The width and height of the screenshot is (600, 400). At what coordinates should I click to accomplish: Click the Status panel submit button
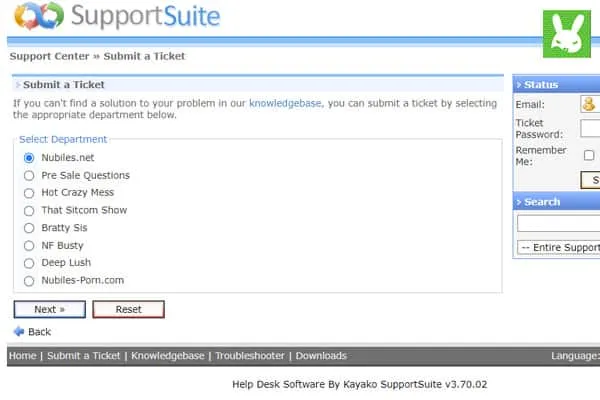click(x=590, y=180)
